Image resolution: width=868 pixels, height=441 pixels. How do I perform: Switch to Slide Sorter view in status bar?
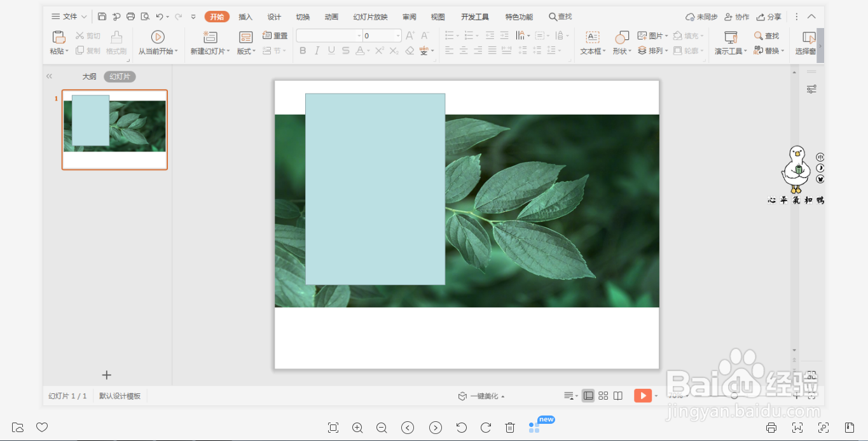[x=603, y=396]
